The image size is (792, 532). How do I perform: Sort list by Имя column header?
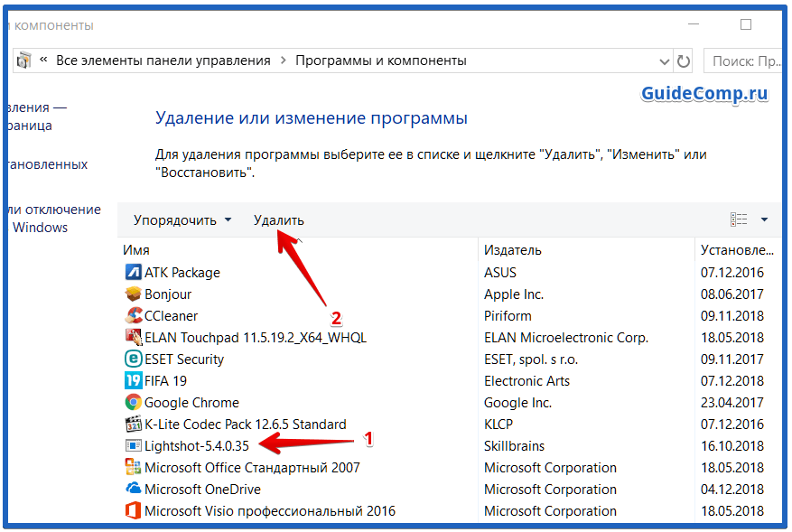tap(136, 250)
